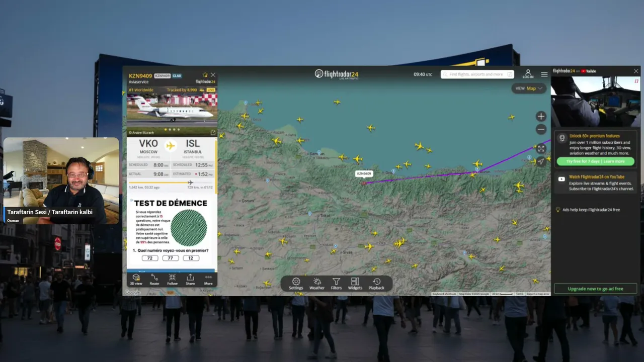
Task: Open the Widgets tool
Action: tap(355, 284)
